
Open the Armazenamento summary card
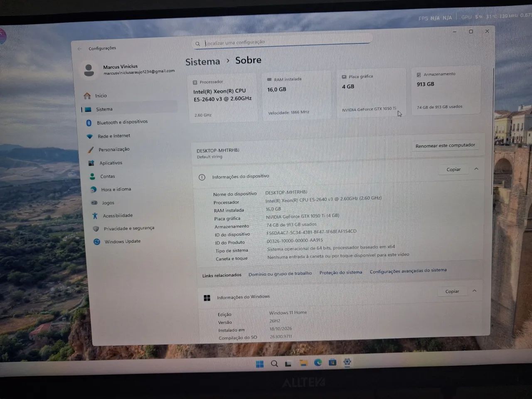[x=446, y=90]
